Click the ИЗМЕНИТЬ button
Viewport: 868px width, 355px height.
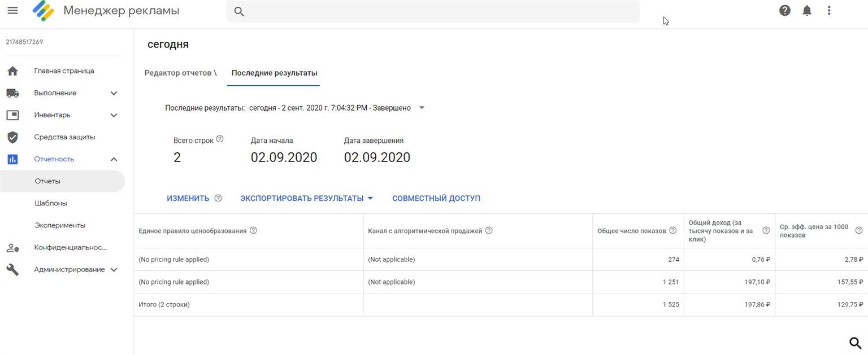(188, 198)
